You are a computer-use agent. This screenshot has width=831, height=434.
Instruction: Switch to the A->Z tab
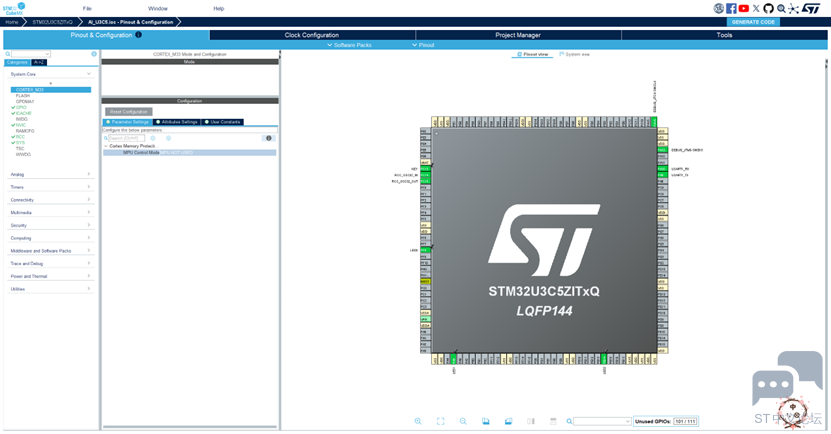[39, 62]
